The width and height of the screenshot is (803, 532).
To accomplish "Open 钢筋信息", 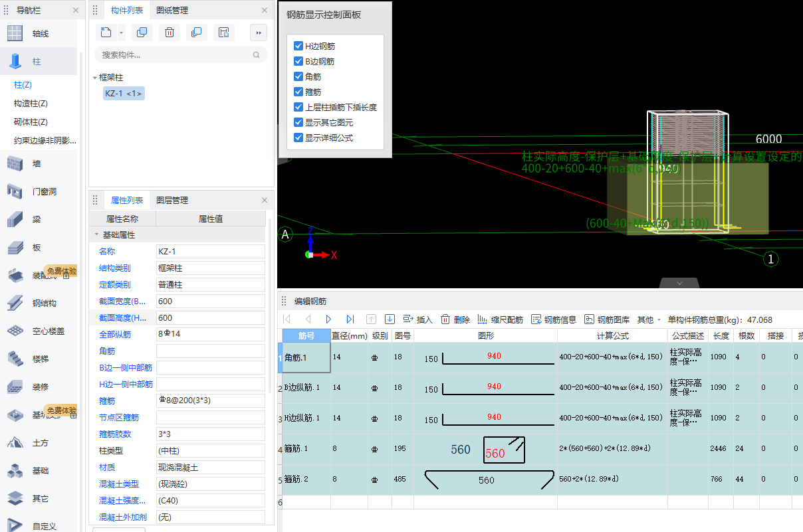I will 554,319.
